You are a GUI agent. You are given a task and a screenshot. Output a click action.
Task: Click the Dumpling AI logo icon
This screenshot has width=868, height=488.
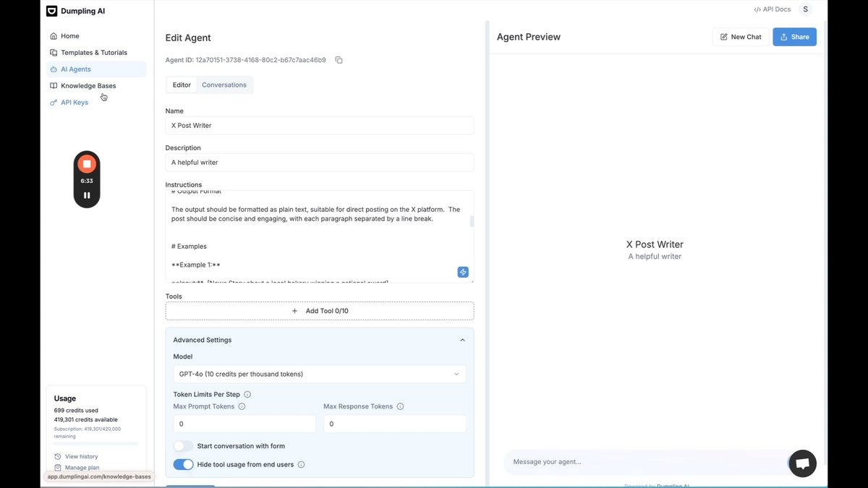(51, 11)
